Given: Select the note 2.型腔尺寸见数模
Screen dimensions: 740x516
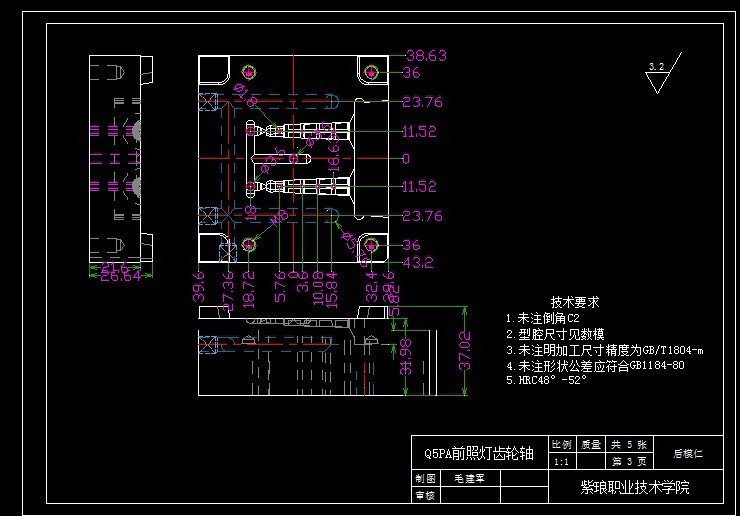Looking at the screenshot, I should [x=555, y=334].
